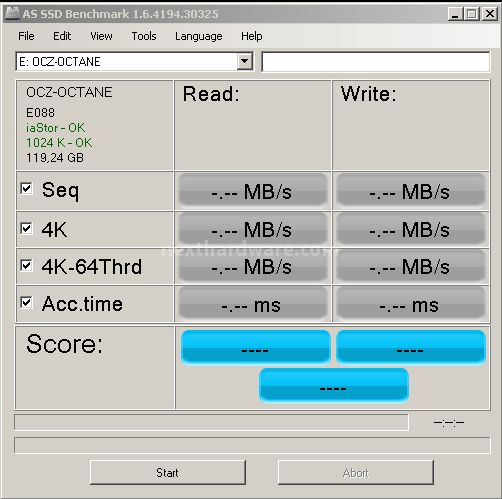Expand the drive selection dropdown arrow

point(245,61)
